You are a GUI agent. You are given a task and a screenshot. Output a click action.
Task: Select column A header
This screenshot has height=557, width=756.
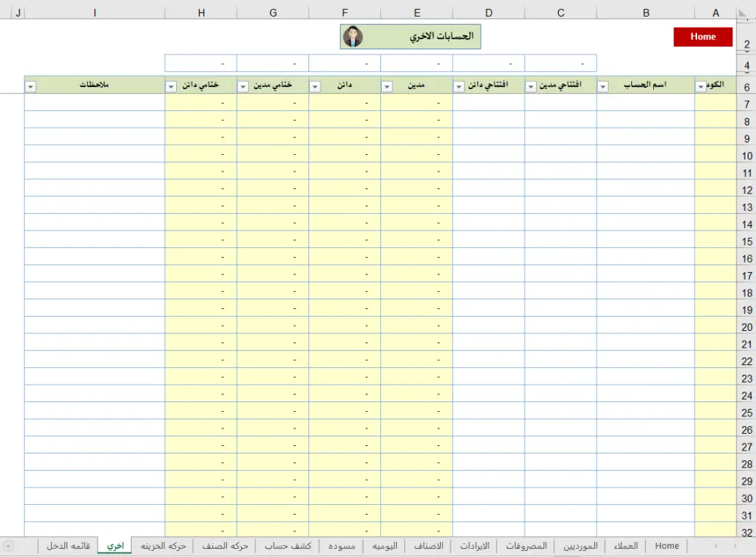(x=715, y=13)
